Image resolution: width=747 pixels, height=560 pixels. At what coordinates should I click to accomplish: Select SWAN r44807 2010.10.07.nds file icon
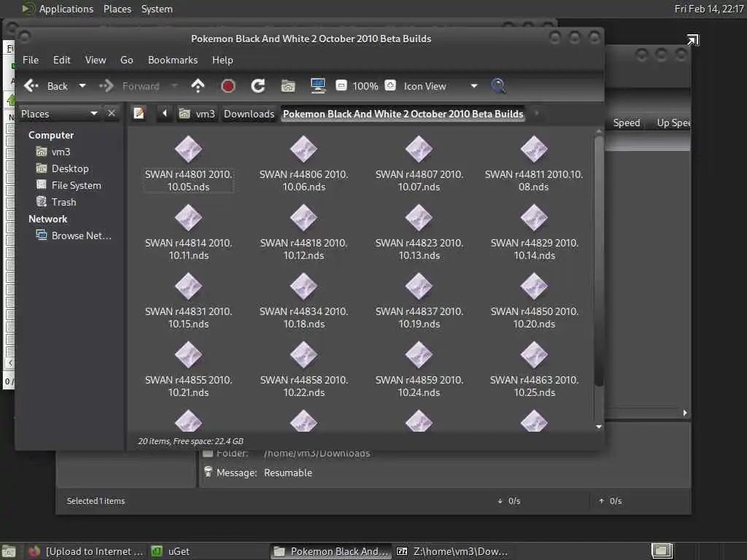click(x=419, y=149)
